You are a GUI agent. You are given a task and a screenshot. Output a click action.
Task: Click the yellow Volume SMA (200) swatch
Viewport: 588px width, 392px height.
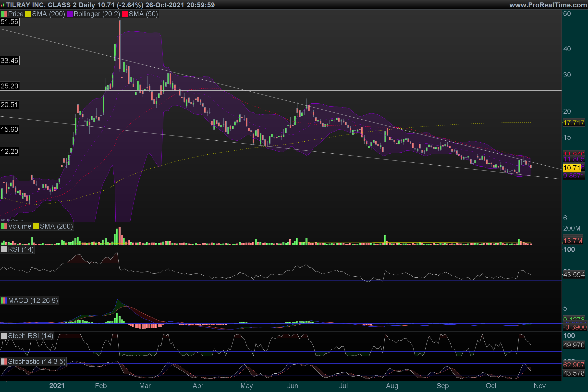tap(36, 226)
